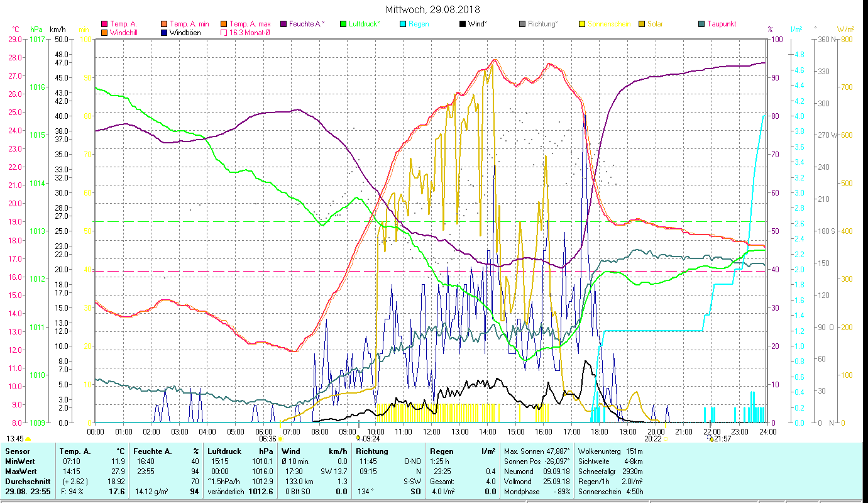Image resolution: width=868 pixels, height=503 pixels.
Task: Click the Luftdruck column header
Action: pos(224,451)
